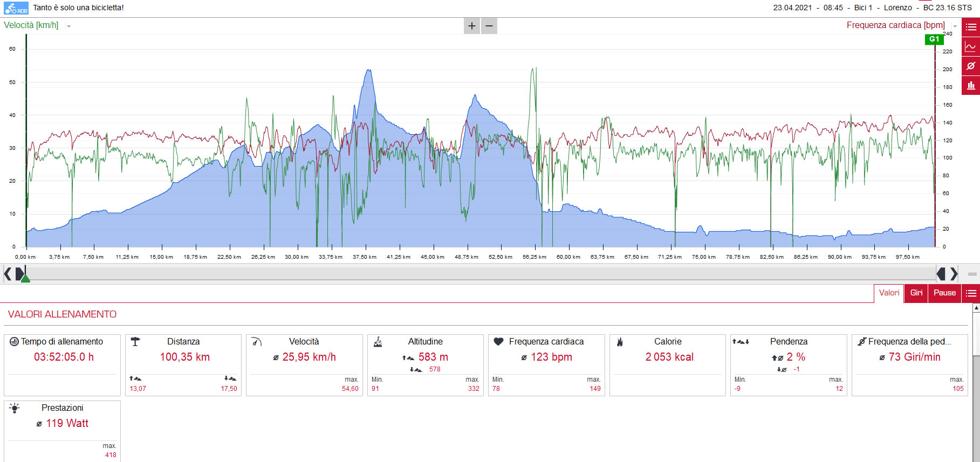Click the flame icon in Calorie card
This screenshot has height=462, width=980.
point(620,341)
